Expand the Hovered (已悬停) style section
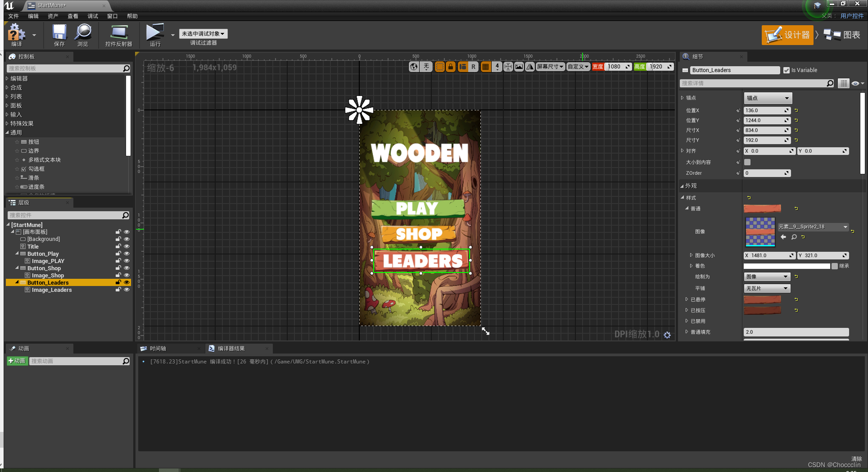 (x=687, y=300)
